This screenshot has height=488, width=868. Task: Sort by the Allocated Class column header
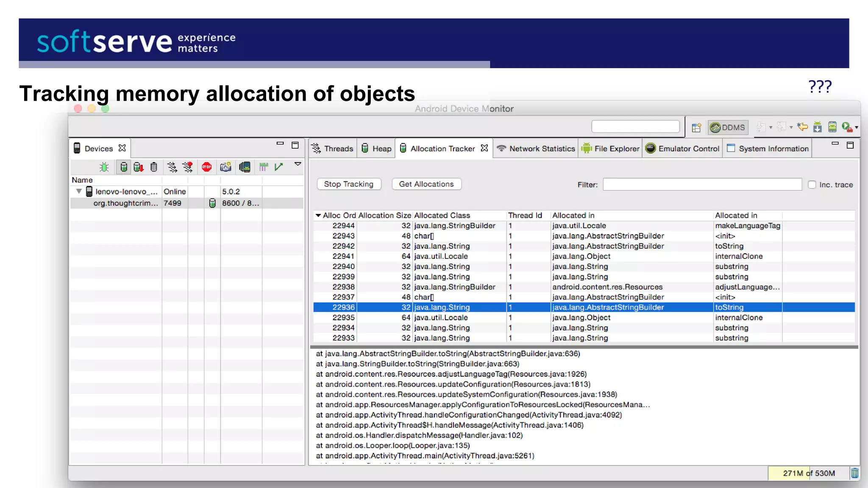459,216
